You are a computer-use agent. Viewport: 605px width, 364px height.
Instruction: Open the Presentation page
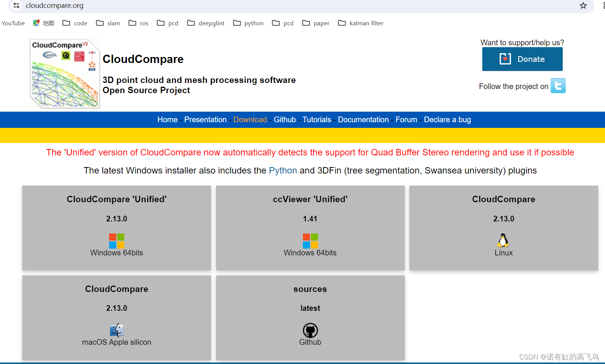[x=205, y=120]
